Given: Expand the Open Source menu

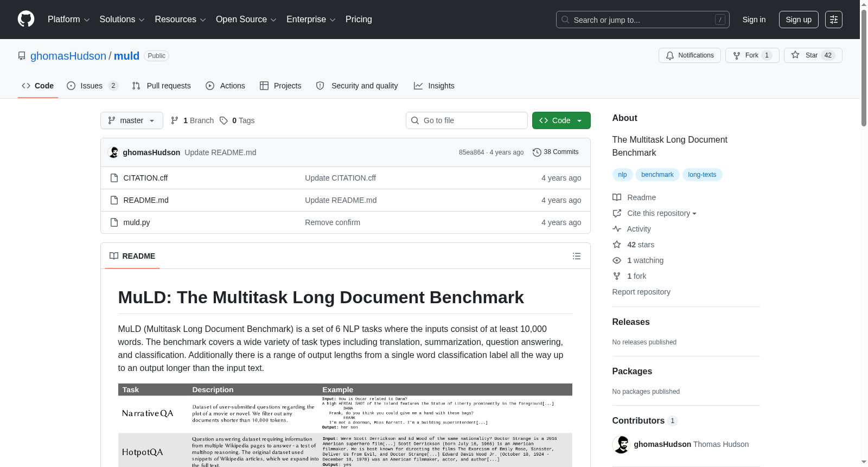Looking at the screenshot, I should tap(246, 20).
